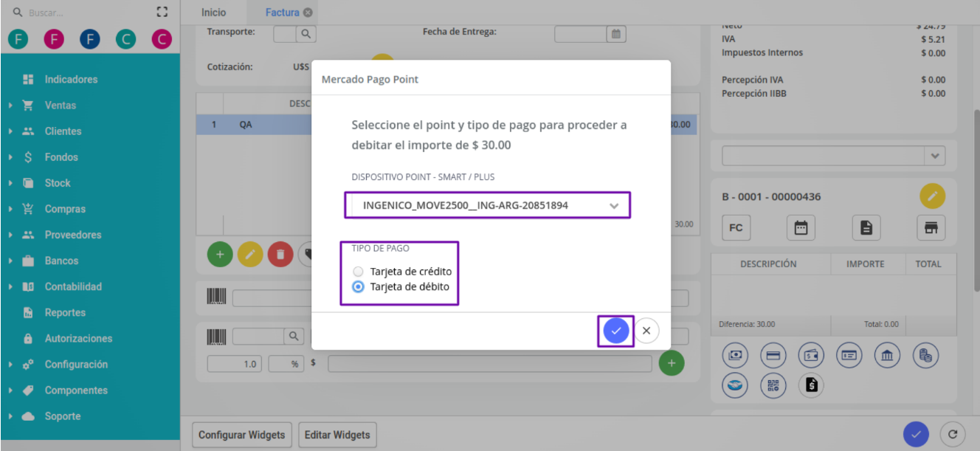Open the Contabilidad sidebar item
This screenshot has width=980, height=451.
pos(73,286)
